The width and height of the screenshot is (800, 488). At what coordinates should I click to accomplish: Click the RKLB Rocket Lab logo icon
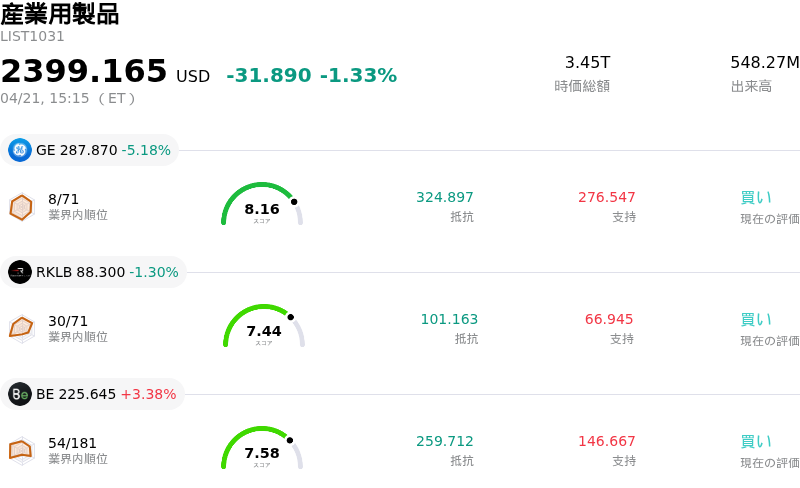pos(20,272)
